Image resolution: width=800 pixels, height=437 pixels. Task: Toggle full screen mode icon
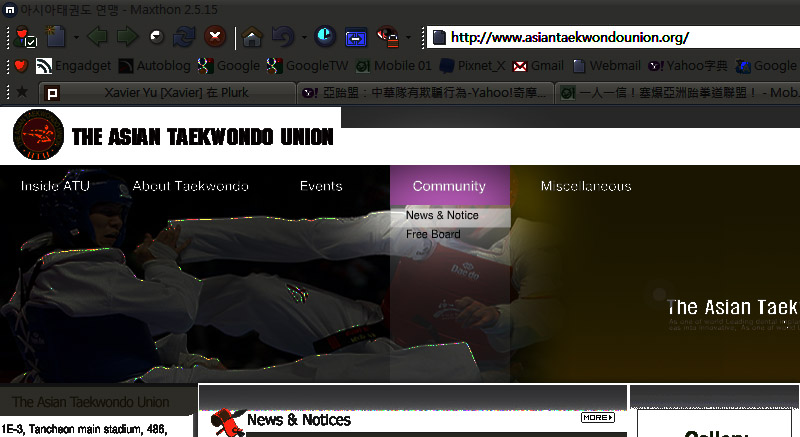click(x=356, y=37)
